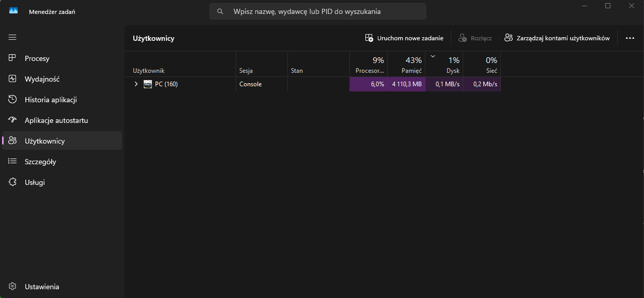Open the Szczegóły details list icon
This screenshot has height=298, width=644.
click(x=13, y=162)
